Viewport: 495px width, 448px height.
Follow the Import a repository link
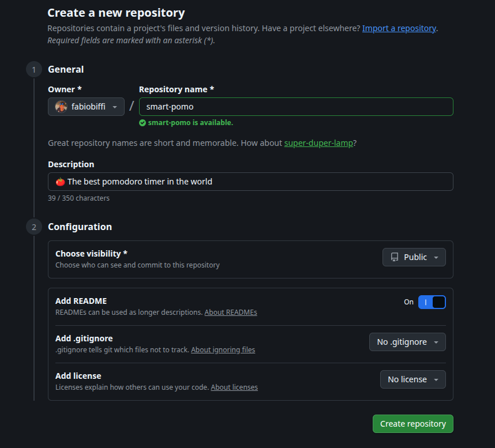tap(399, 28)
